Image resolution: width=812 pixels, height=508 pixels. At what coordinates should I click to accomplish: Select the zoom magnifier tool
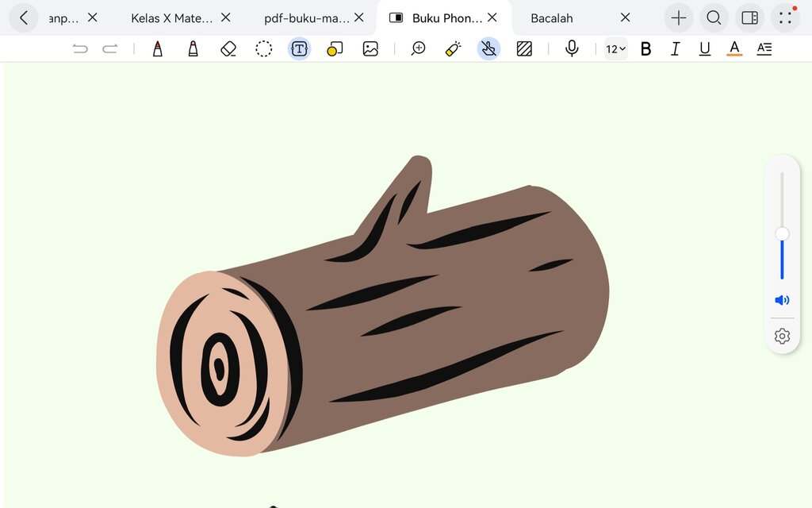[x=418, y=48]
